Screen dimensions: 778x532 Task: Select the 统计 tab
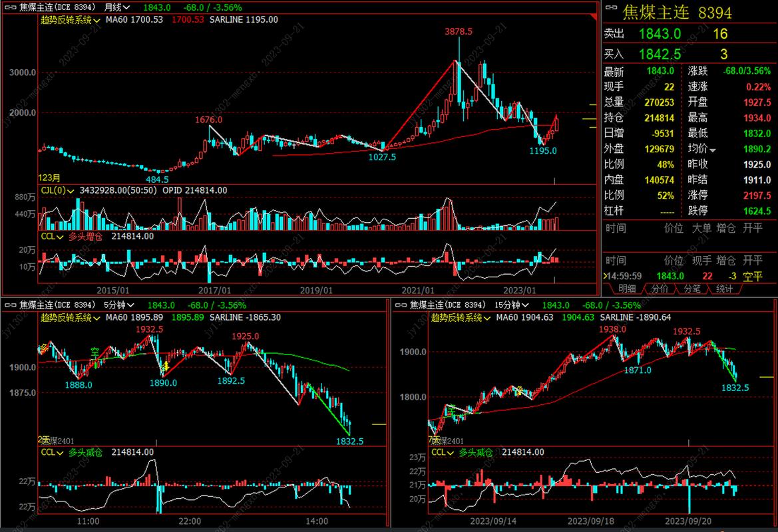724,289
